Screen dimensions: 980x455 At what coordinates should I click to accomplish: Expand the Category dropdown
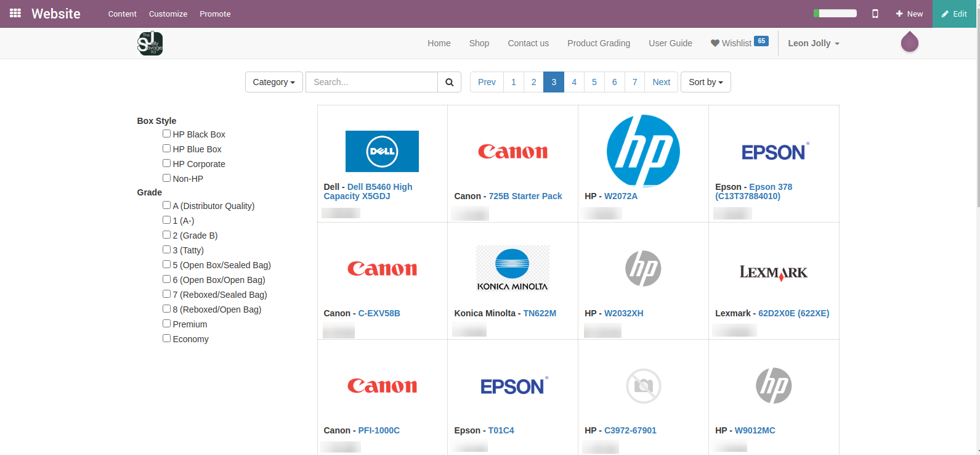273,82
